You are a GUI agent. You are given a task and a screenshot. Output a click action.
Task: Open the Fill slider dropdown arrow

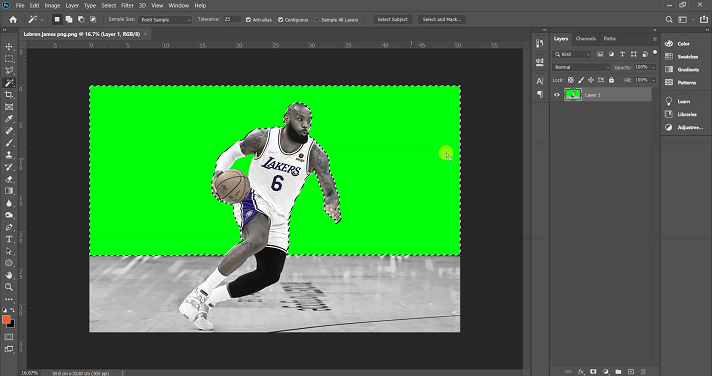click(x=653, y=80)
